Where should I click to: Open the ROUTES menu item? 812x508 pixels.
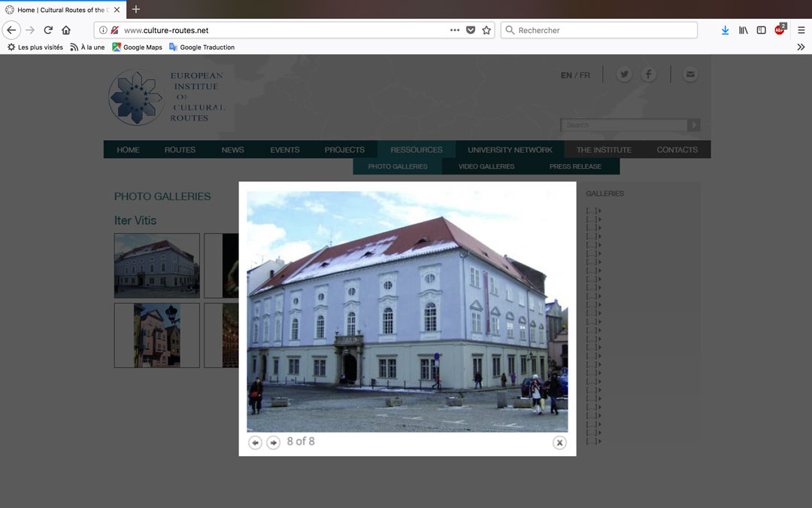[180, 150]
